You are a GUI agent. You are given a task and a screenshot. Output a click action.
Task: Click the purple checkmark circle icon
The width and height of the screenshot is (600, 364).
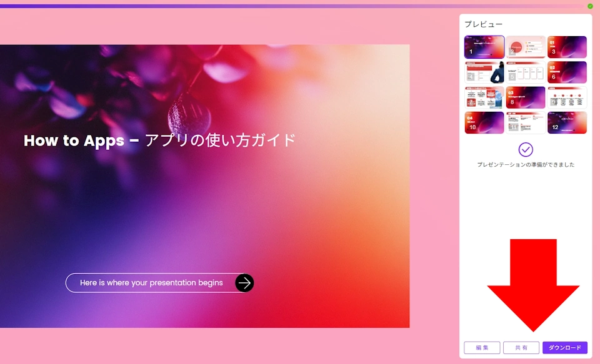(x=526, y=149)
